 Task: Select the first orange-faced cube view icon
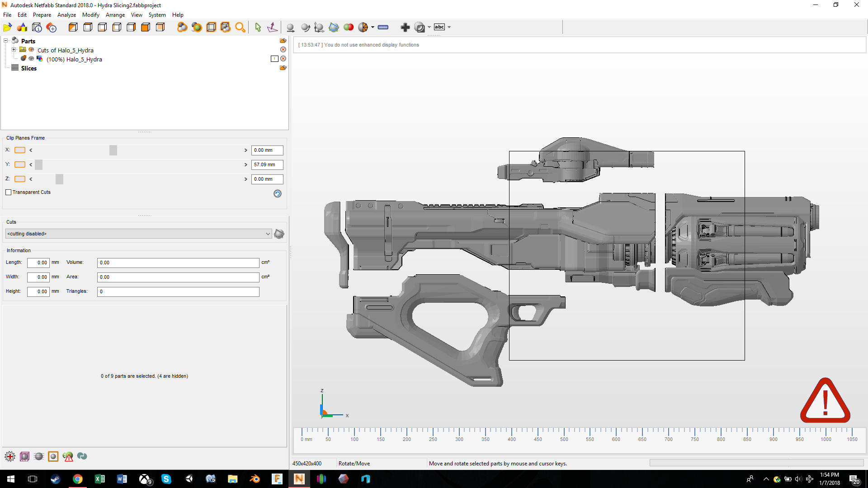(73, 28)
